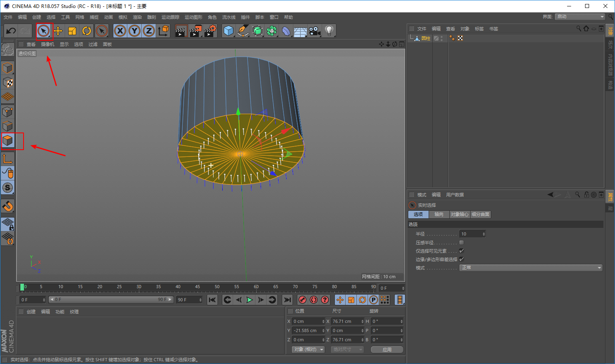This screenshot has height=364, width=615.
Task: Click Render View clapperboard icon
Action: tap(181, 31)
